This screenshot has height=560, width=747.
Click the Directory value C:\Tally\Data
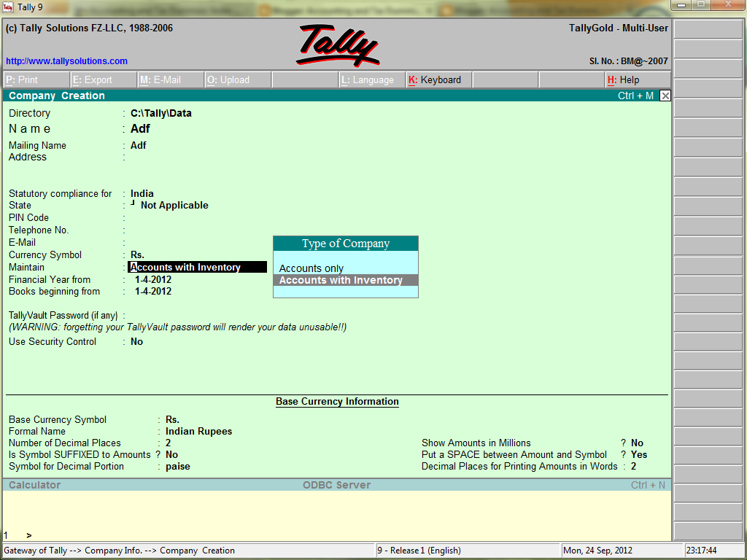tap(161, 113)
